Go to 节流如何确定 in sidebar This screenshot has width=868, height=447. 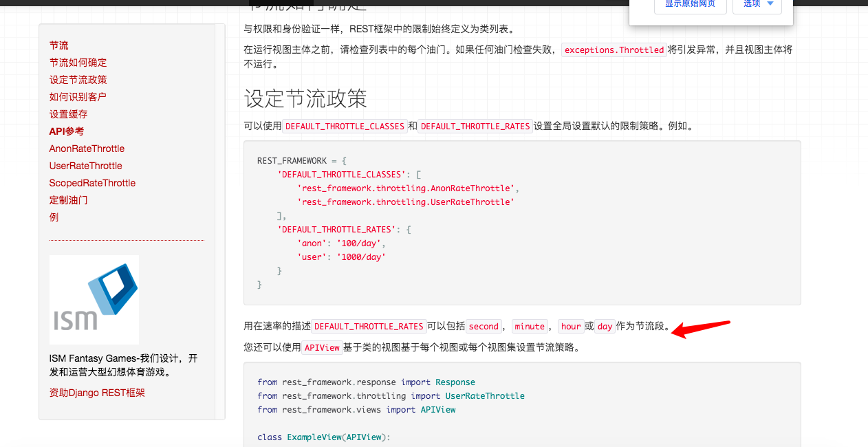(x=78, y=63)
